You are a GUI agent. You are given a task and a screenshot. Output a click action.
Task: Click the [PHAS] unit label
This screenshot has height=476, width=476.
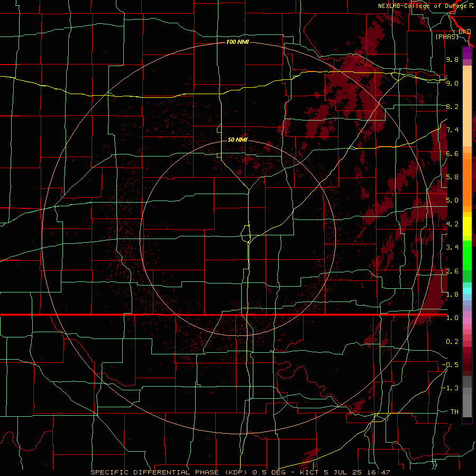tap(447, 36)
